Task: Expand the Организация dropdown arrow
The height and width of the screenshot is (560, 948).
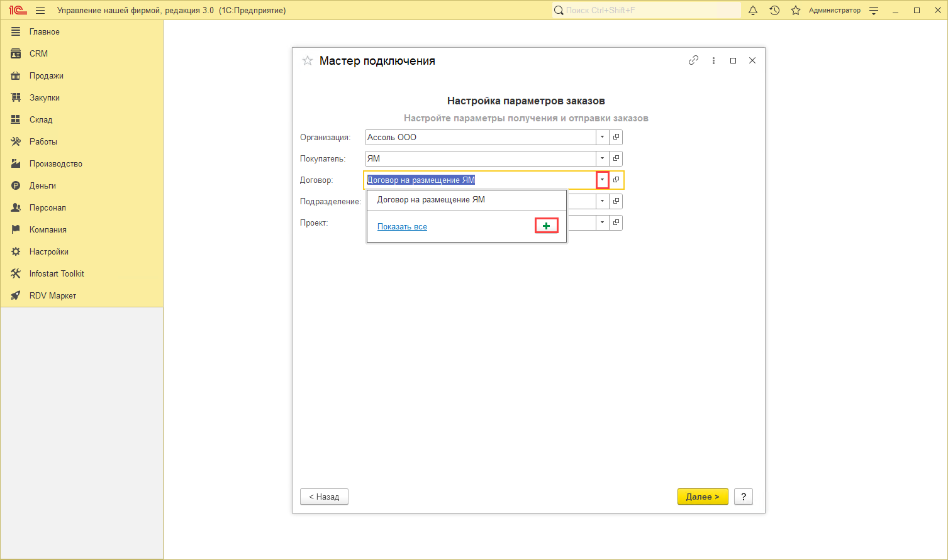Action: coord(602,137)
